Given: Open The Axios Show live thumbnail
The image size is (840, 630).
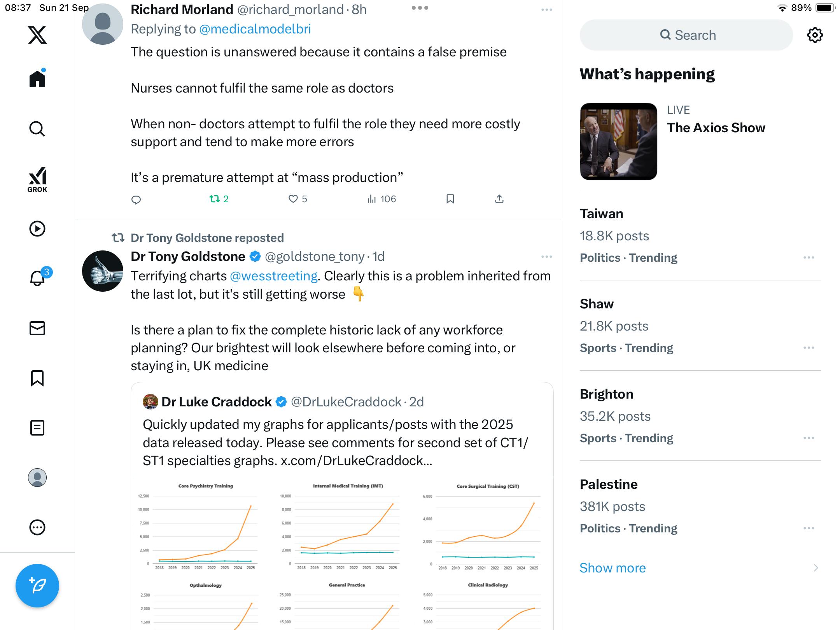Looking at the screenshot, I should pos(618,141).
